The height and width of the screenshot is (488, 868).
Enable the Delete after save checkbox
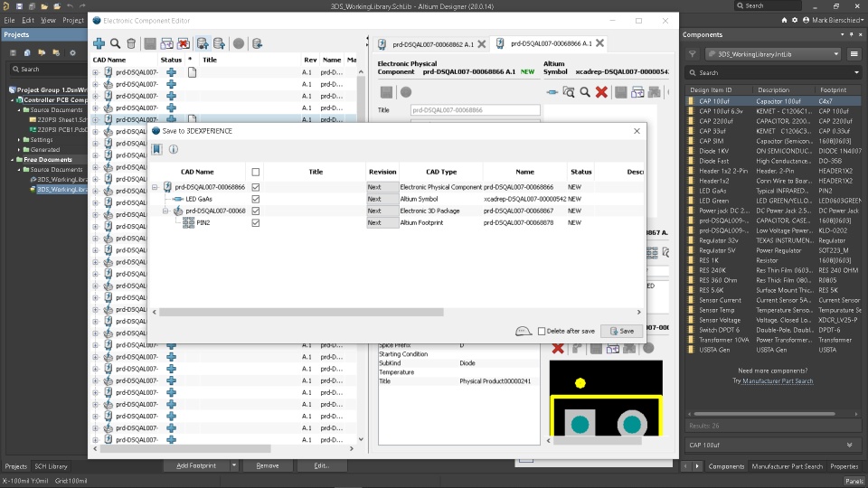point(542,331)
